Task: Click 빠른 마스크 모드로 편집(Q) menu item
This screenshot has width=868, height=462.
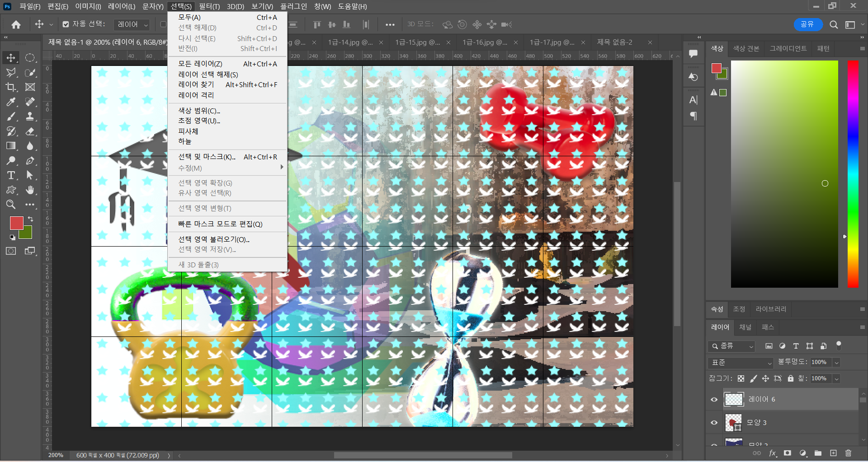Action: point(220,224)
